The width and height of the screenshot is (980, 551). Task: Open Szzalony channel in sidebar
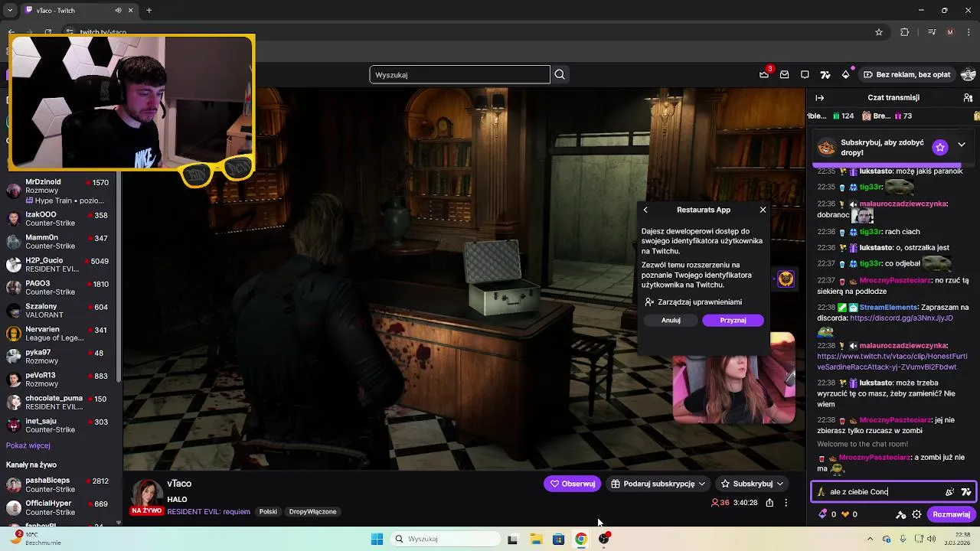(60, 311)
